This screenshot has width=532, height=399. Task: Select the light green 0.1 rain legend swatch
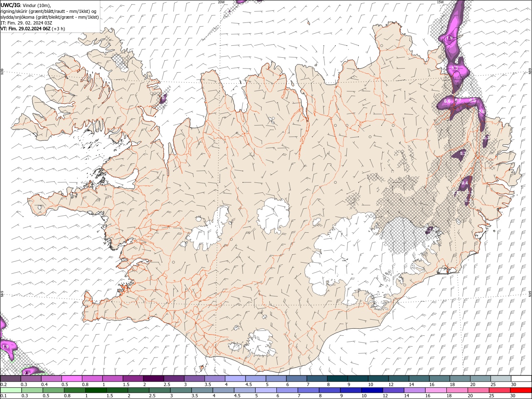pos(10,390)
